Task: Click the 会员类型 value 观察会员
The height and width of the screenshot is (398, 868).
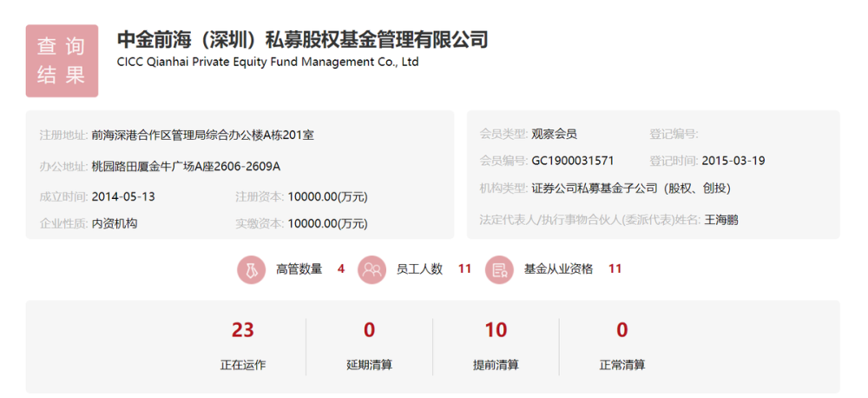Action: click(554, 134)
